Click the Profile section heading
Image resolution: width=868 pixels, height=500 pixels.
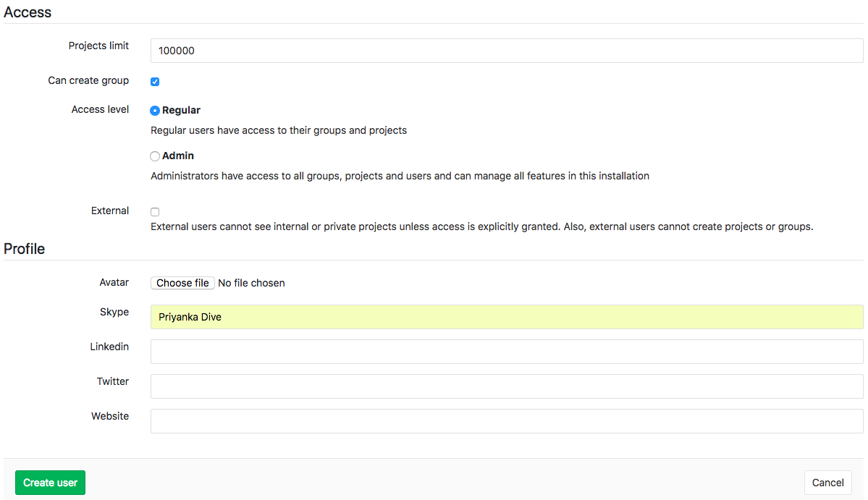click(25, 249)
